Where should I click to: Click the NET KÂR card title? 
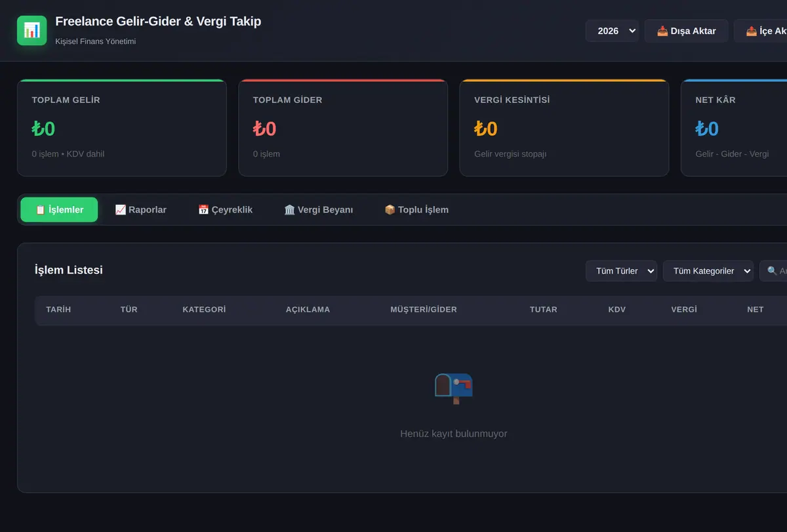(716, 100)
